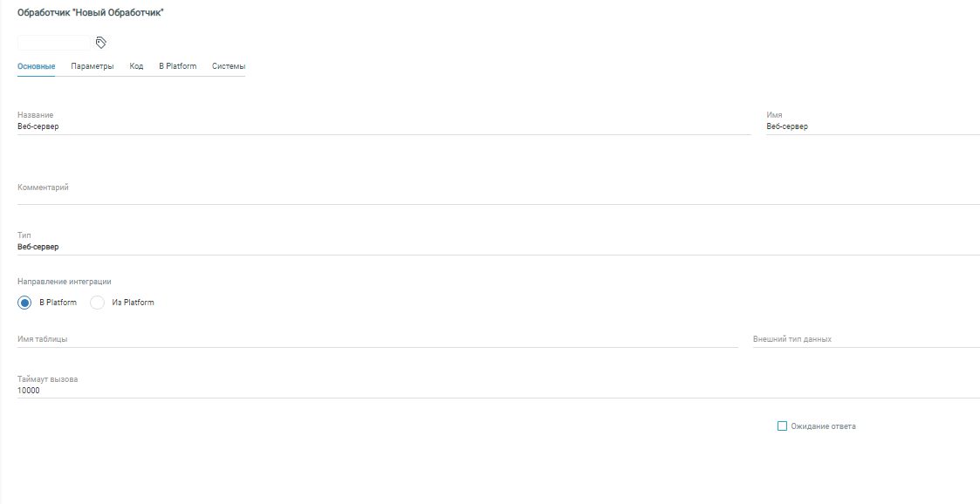Click the Направление интеграции label
The height and width of the screenshot is (504, 980).
click(x=65, y=282)
